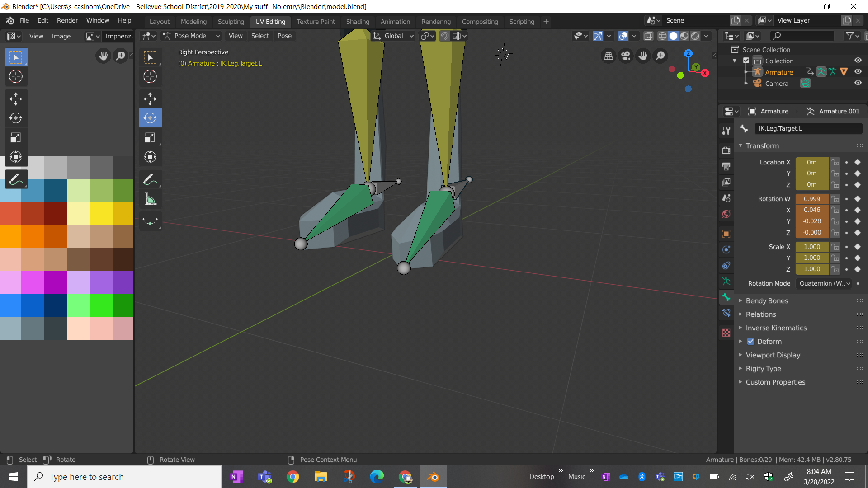Screen dimensions: 868x488
Task: Open the Bone properties tab
Action: click(726, 297)
